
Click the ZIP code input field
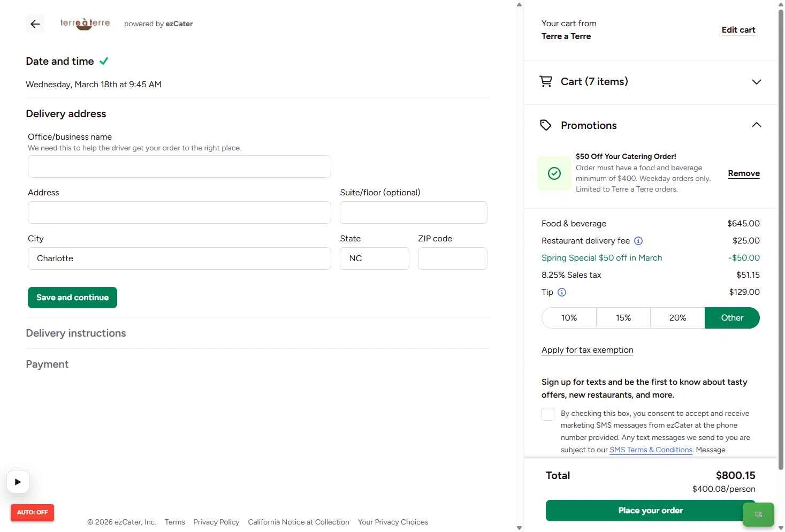tap(452, 259)
